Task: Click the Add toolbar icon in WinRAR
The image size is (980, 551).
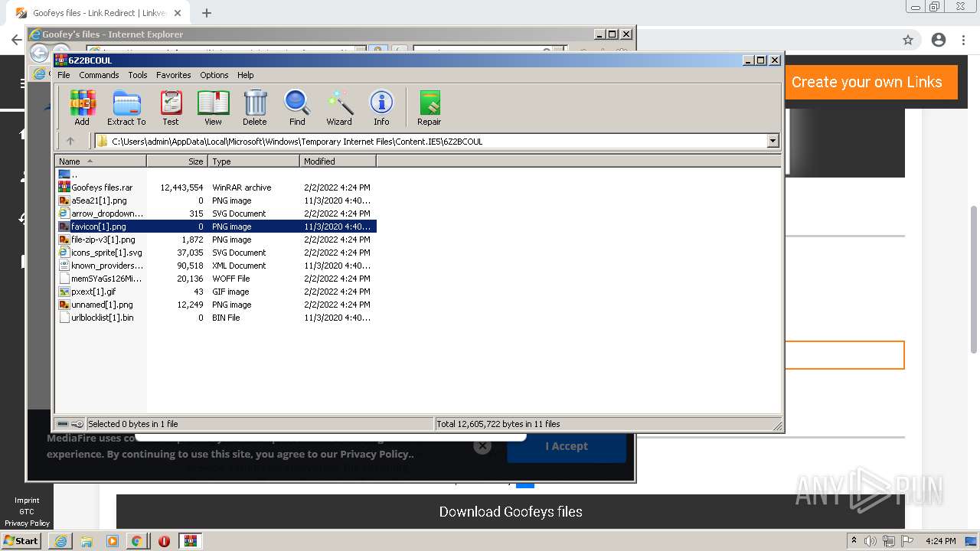Action: point(82,107)
